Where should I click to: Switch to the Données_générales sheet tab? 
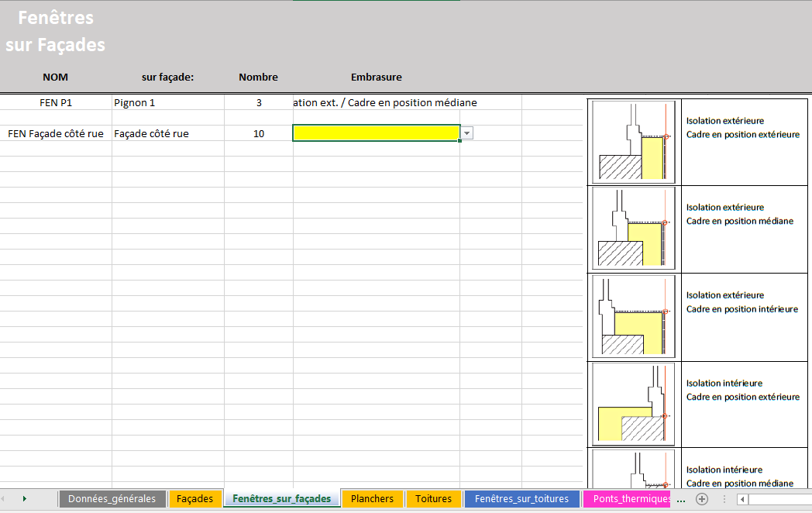coord(112,499)
